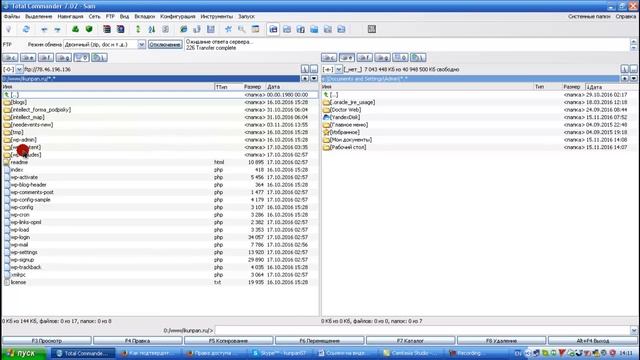Switch left panel to drive g
This screenshot has height=360, width=640.
64,58
